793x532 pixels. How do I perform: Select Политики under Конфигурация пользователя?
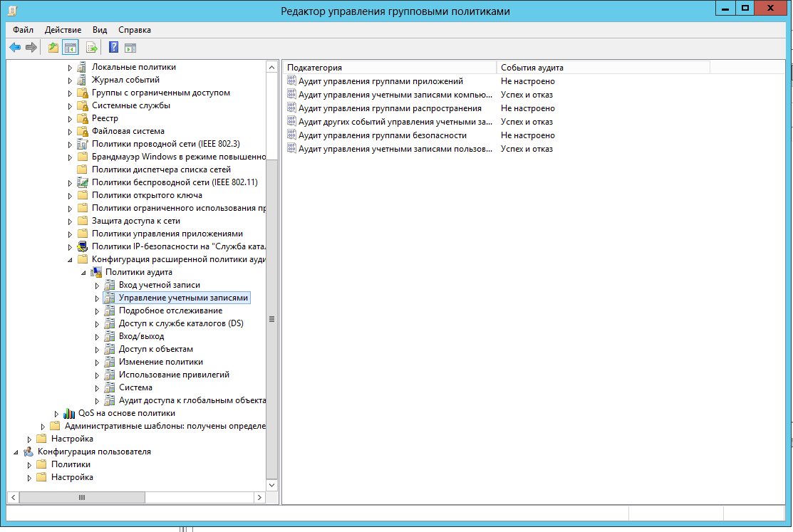pyautogui.click(x=71, y=465)
